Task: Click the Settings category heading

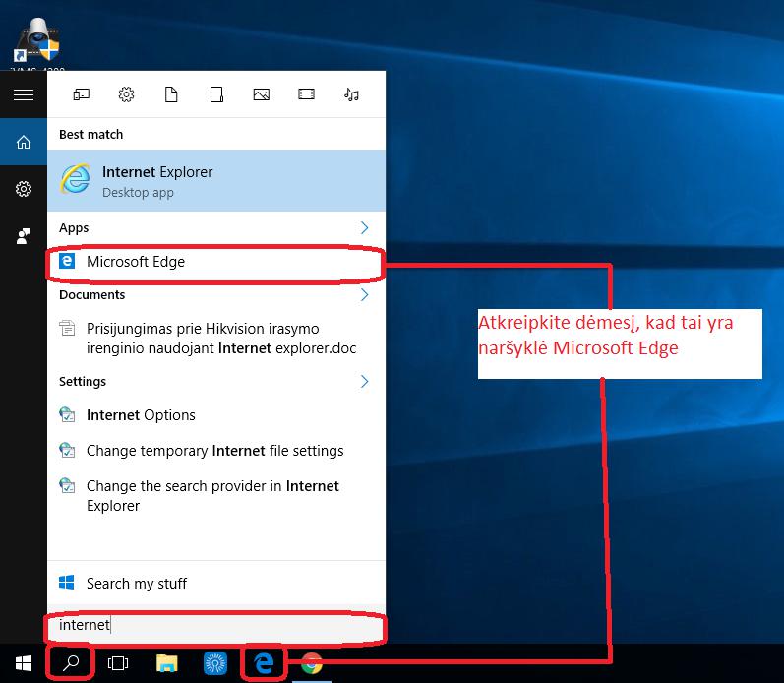Action: click(x=83, y=382)
